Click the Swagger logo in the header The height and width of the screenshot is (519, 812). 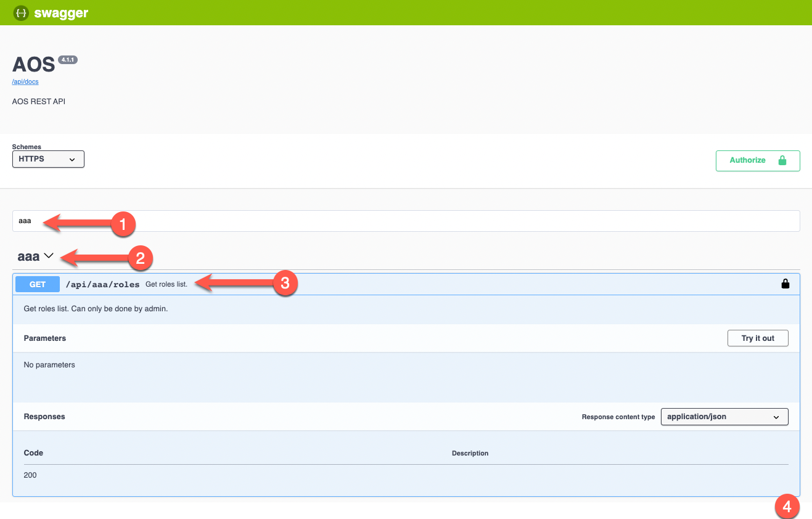point(49,12)
